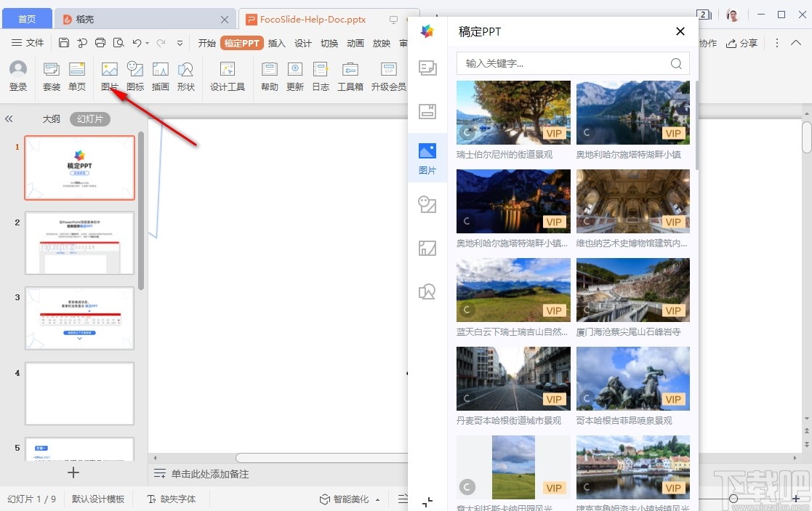Open the 图标 (Icon) library
Image resolution: width=812 pixels, height=511 pixels.
(x=135, y=75)
